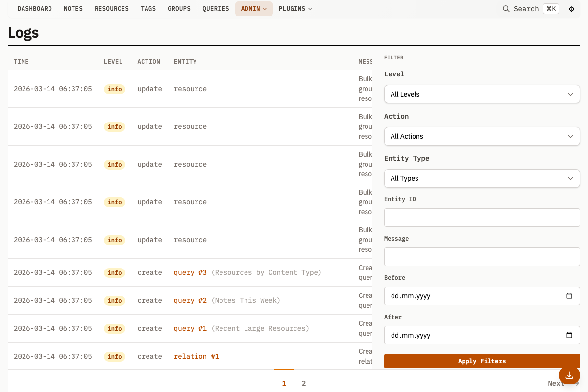Expand the Plugins menu
This screenshot has height=392, width=588.
pos(295,9)
